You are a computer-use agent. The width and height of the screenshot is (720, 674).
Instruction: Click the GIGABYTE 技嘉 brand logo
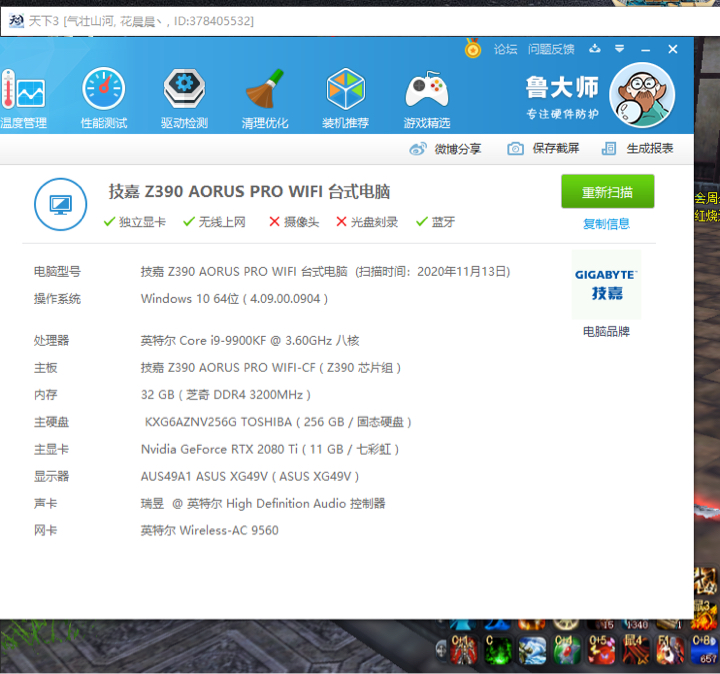606,285
